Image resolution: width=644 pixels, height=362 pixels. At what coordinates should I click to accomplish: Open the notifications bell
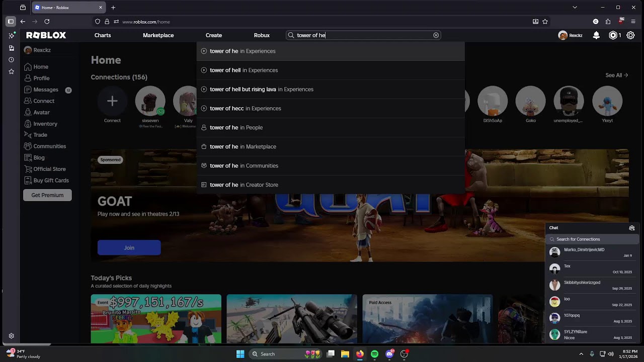coord(596,35)
